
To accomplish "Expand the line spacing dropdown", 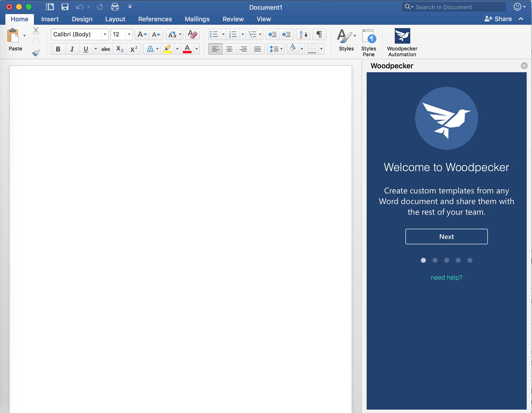I will tap(281, 49).
